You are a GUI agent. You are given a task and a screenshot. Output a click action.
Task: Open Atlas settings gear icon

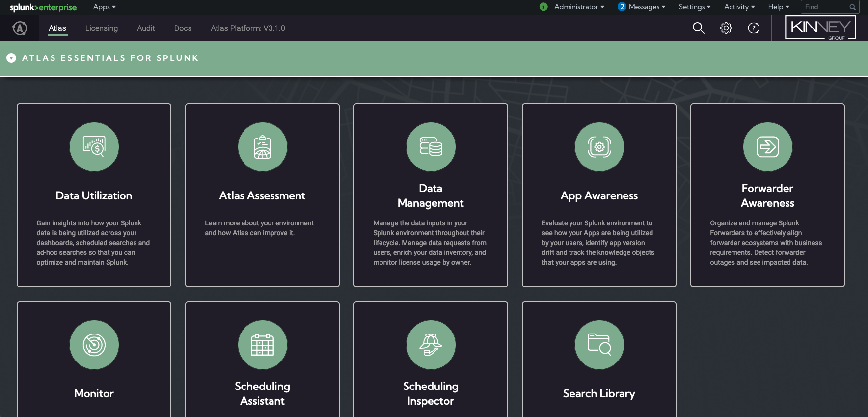pos(726,28)
